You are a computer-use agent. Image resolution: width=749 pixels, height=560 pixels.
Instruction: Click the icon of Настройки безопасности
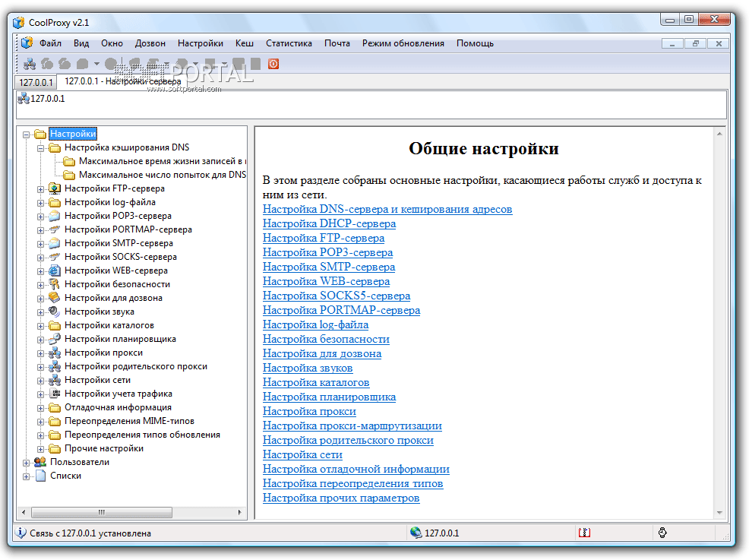(x=55, y=284)
